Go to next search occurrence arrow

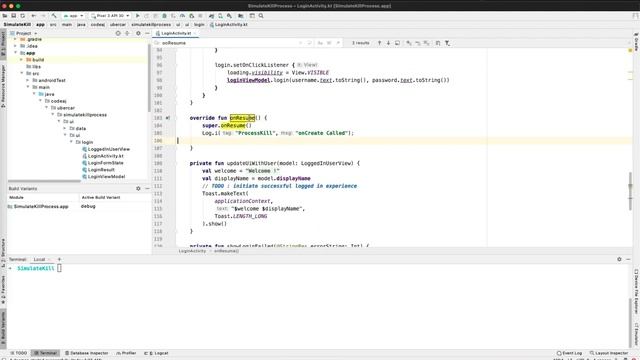pos(388,43)
